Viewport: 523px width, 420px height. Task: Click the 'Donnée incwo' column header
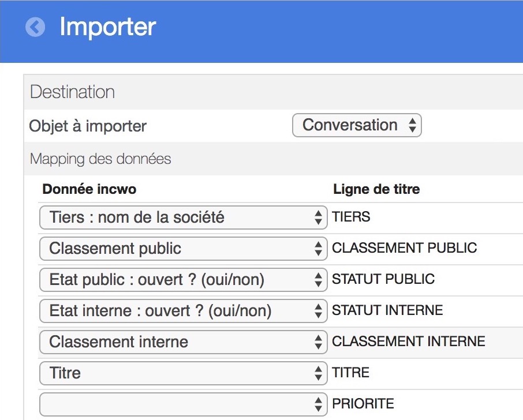tap(89, 189)
